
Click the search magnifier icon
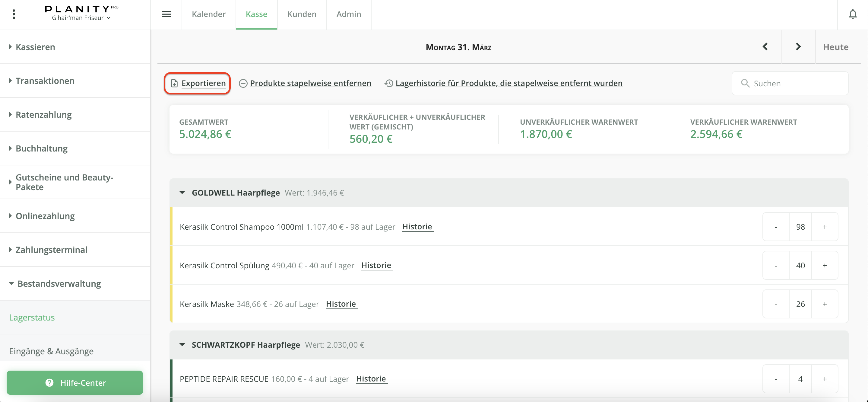point(745,83)
